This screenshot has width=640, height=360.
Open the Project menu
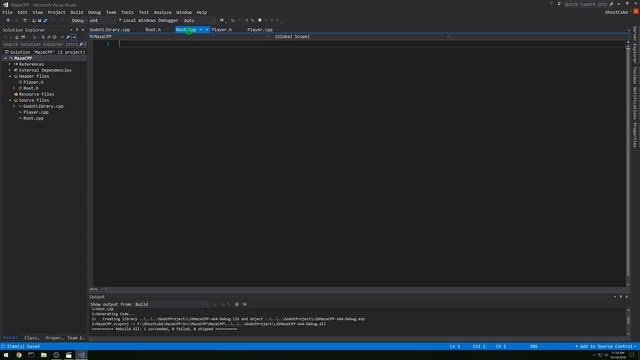point(56,12)
